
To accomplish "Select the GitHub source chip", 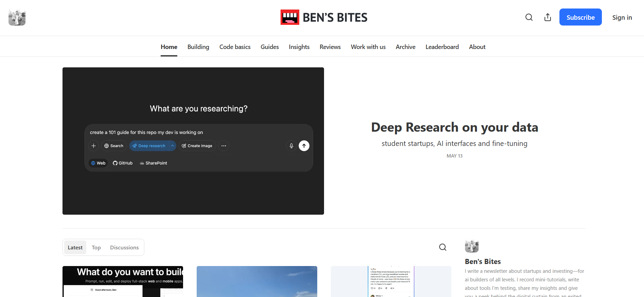I will tap(123, 163).
